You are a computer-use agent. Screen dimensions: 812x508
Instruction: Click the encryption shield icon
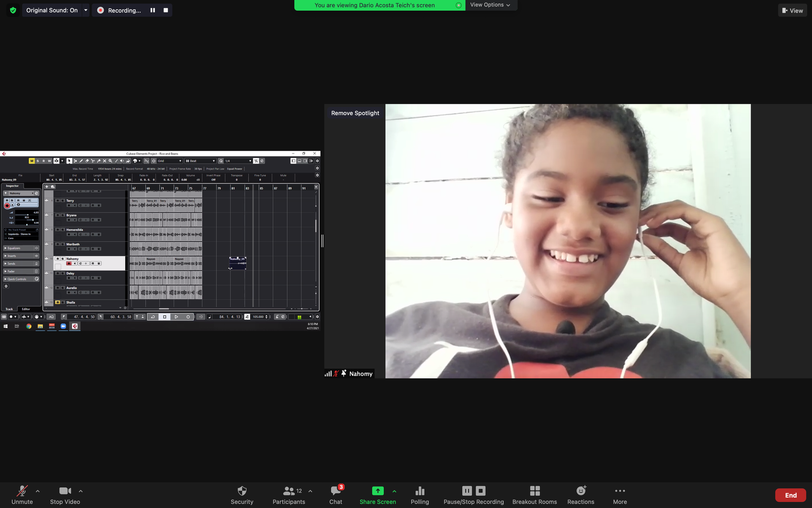click(x=13, y=10)
